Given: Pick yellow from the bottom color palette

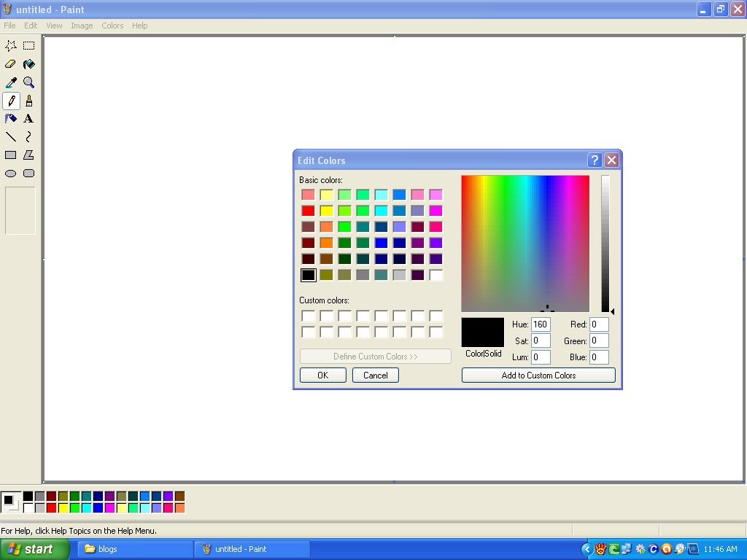Looking at the screenshot, I should 63,508.
